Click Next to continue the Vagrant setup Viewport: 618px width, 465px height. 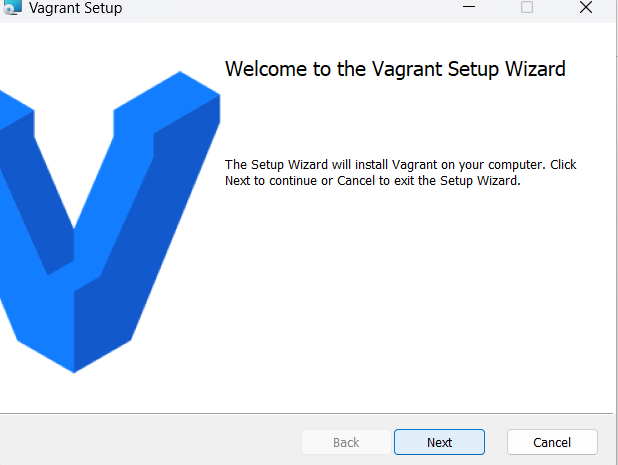(439, 442)
